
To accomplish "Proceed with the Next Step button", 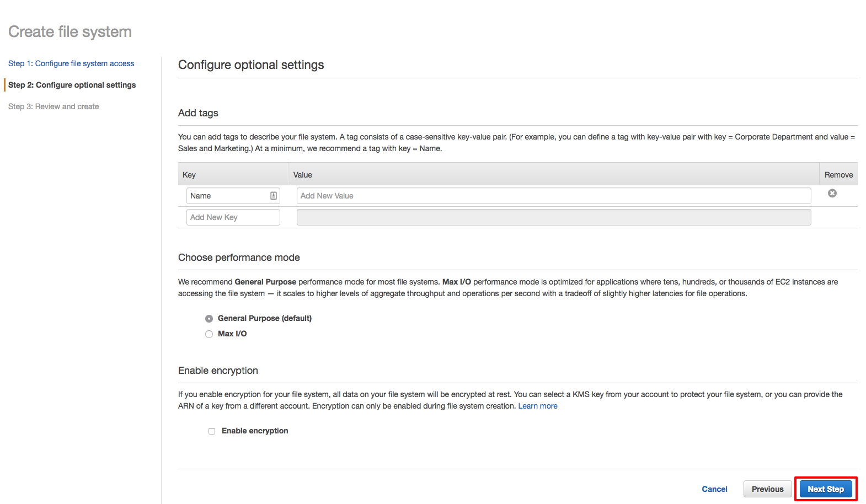I will click(825, 489).
